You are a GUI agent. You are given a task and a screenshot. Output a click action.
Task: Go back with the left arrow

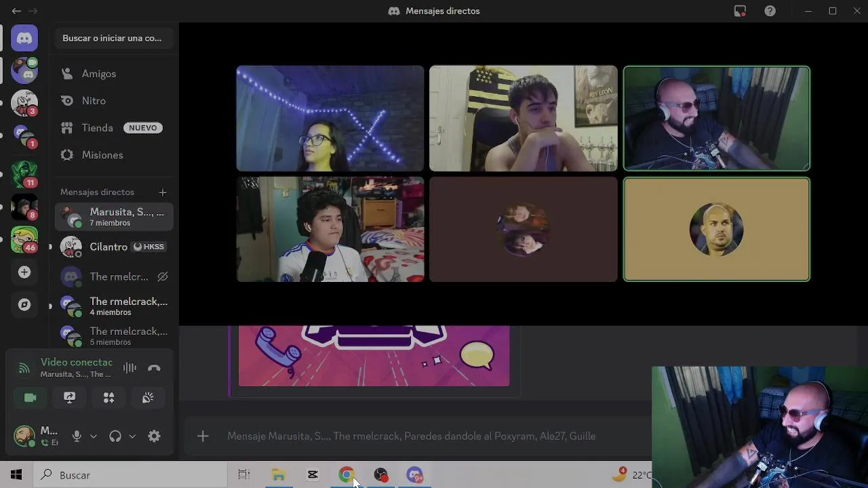click(x=16, y=11)
